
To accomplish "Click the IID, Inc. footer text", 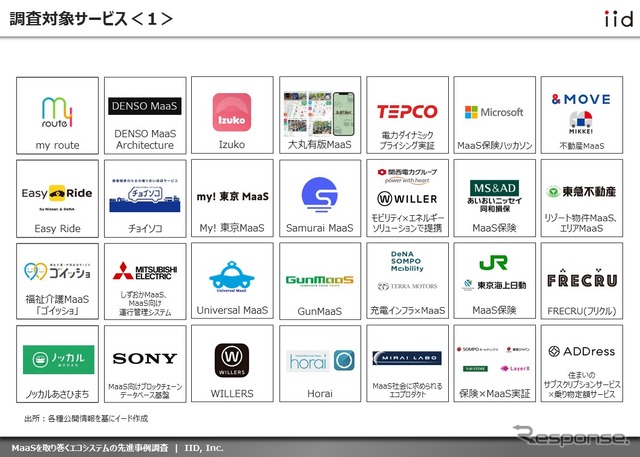I will click(x=204, y=448).
